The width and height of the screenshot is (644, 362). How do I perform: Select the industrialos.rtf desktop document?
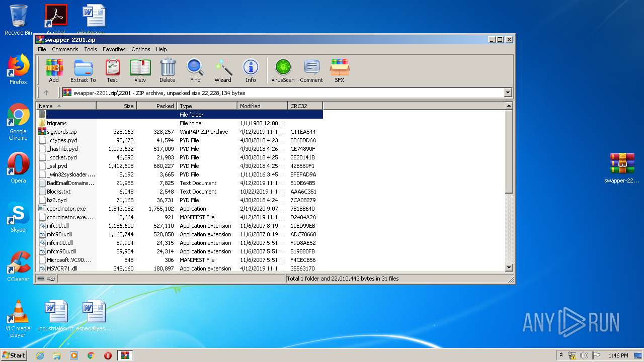56,316
